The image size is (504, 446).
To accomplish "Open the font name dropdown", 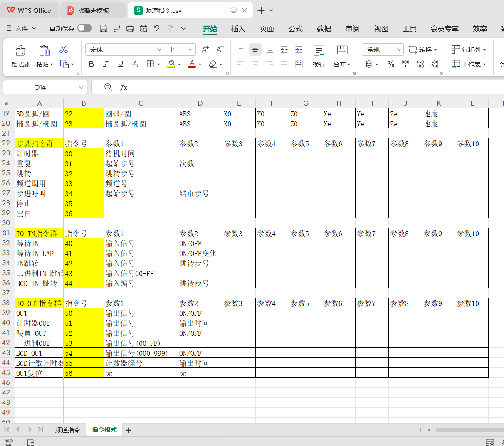I will click(159, 49).
